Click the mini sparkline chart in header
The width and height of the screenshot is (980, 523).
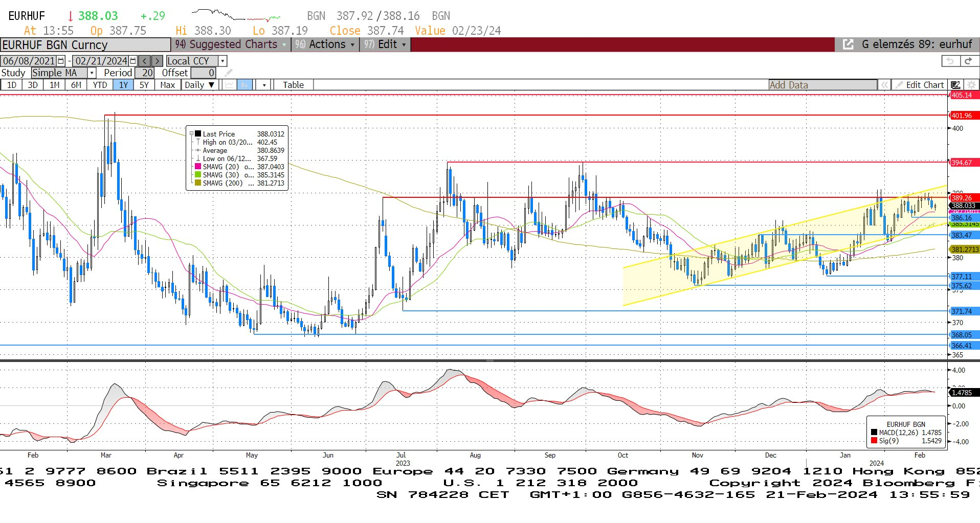pyautogui.click(x=236, y=14)
